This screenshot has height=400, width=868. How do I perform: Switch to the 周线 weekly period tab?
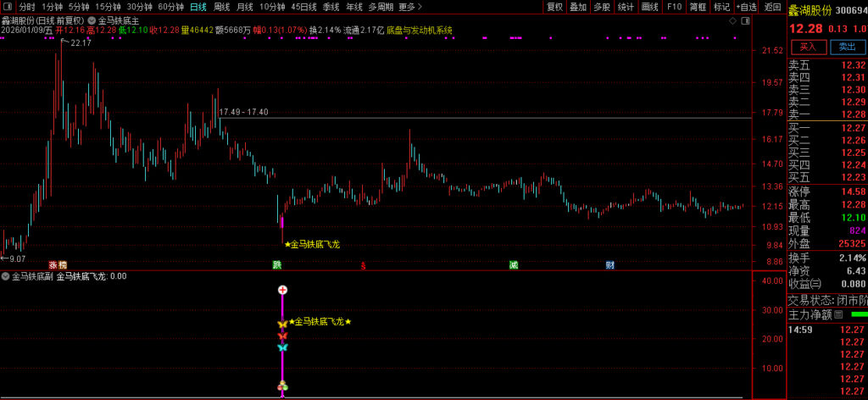[221, 7]
